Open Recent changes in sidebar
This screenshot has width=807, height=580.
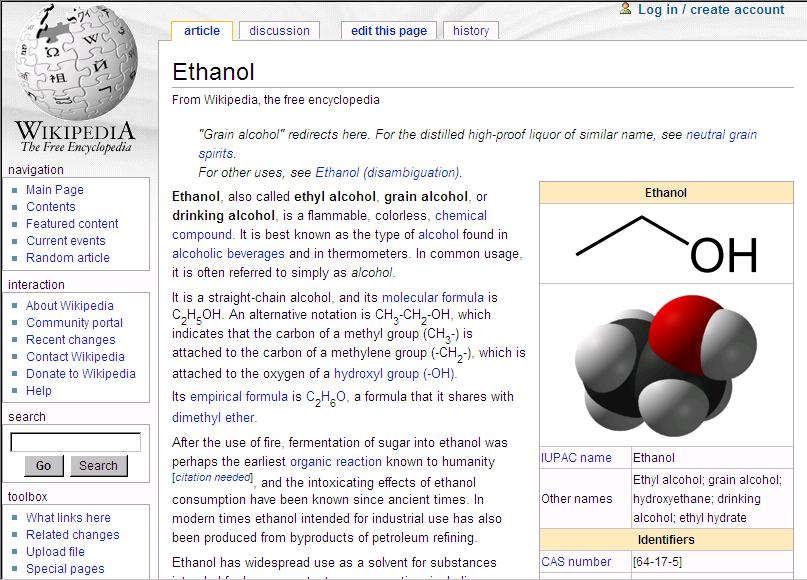(70, 340)
